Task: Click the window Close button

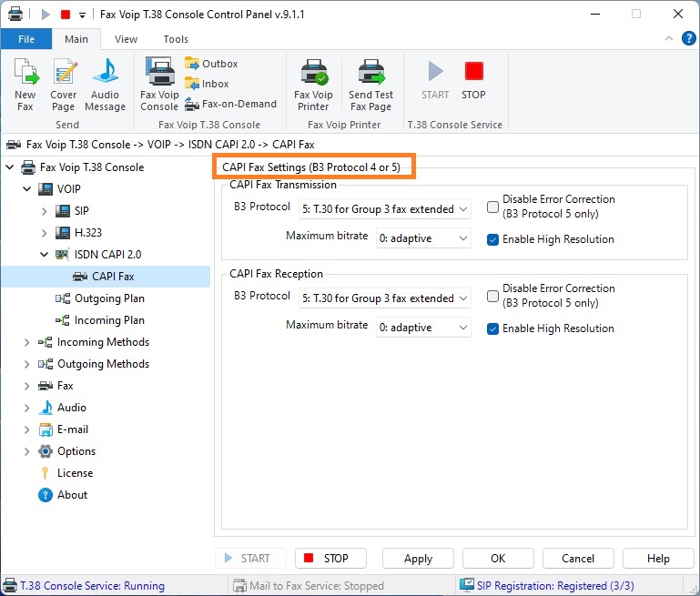Action: point(677,14)
